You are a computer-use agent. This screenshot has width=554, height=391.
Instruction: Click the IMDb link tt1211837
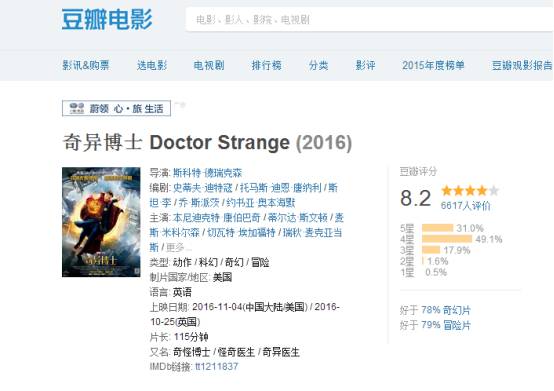[x=217, y=367]
